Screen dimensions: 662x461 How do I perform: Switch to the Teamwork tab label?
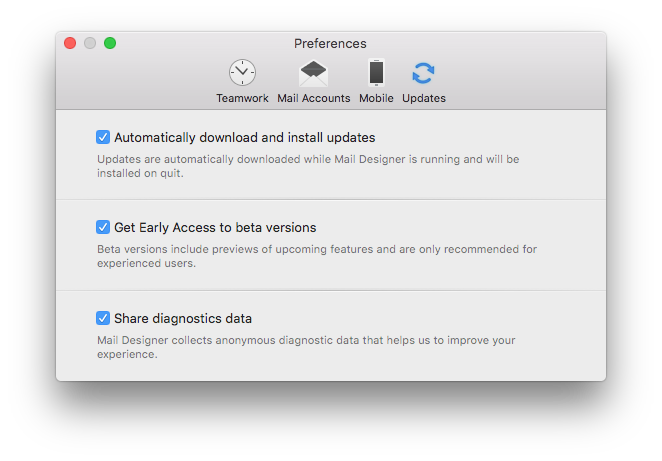pos(242,98)
